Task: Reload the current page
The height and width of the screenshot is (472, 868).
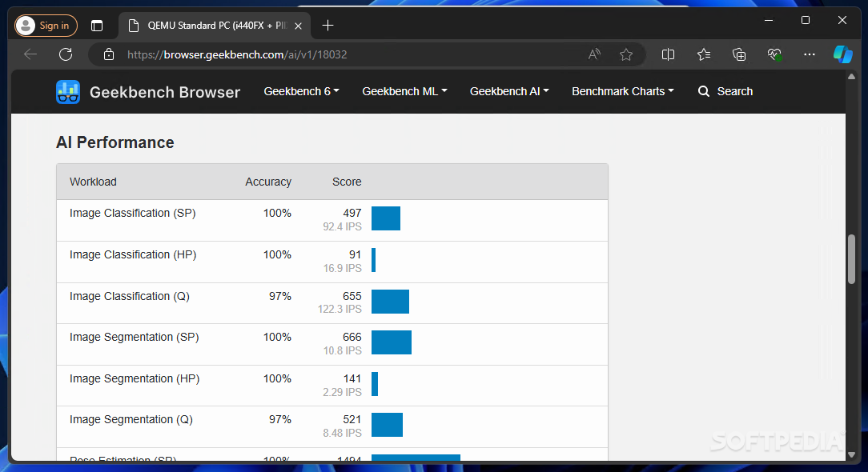Action: pyautogui.click(x=66, y=54)
